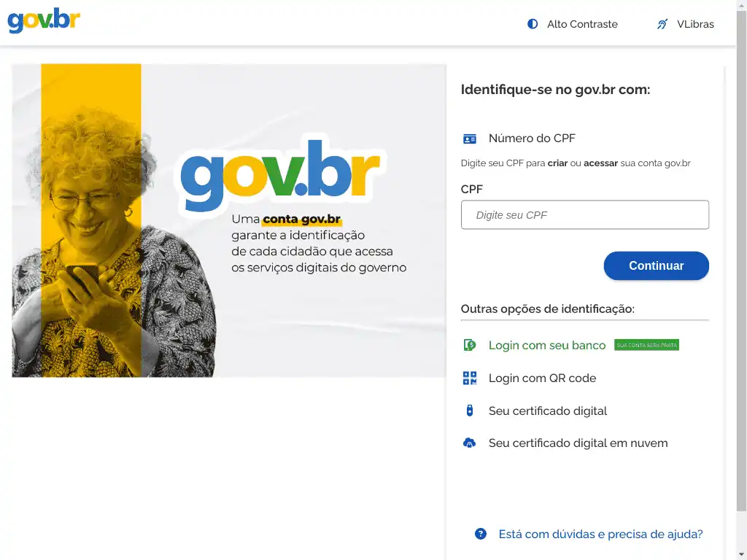Select Login com QR code option

(x=542, y=378)
